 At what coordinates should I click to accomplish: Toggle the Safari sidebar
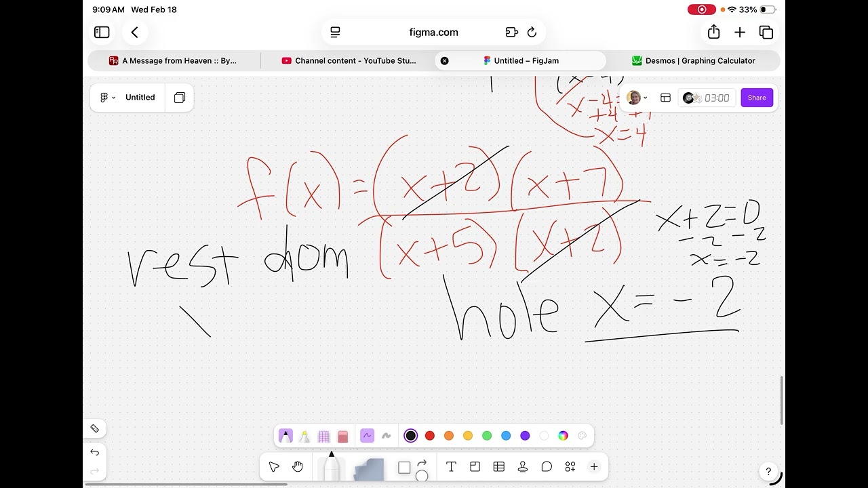coord(102,32)
